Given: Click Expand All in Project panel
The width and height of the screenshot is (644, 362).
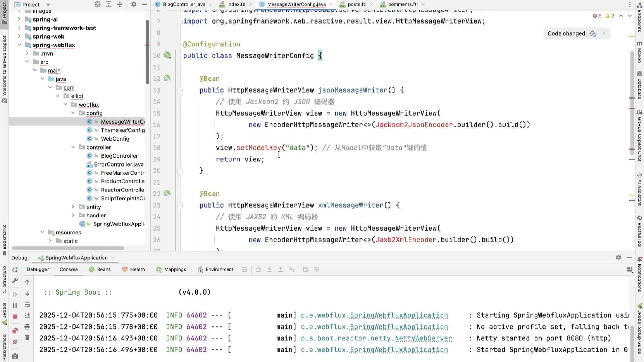Looking at the screenshot, I should coord(108,4).
